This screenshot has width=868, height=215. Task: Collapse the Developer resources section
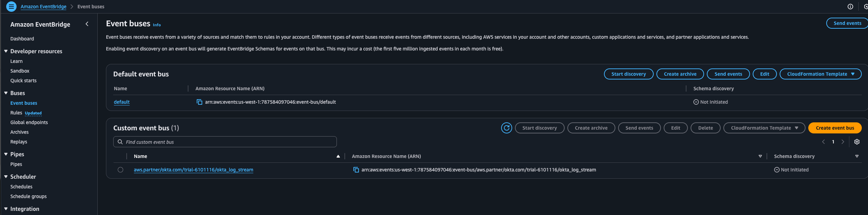(x=6, y=51)
